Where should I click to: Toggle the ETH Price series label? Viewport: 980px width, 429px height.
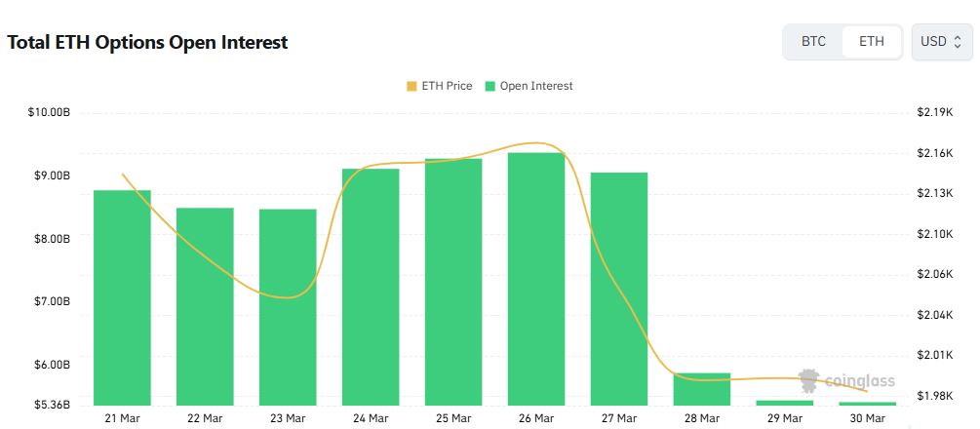[x=447, y=86]
